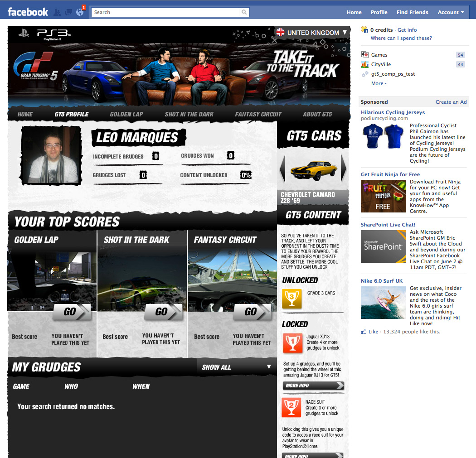This screenshot has width=476, height=458.
Task: Open Hilarious Cycling Jerseys ad title
Action: point(393,112)
